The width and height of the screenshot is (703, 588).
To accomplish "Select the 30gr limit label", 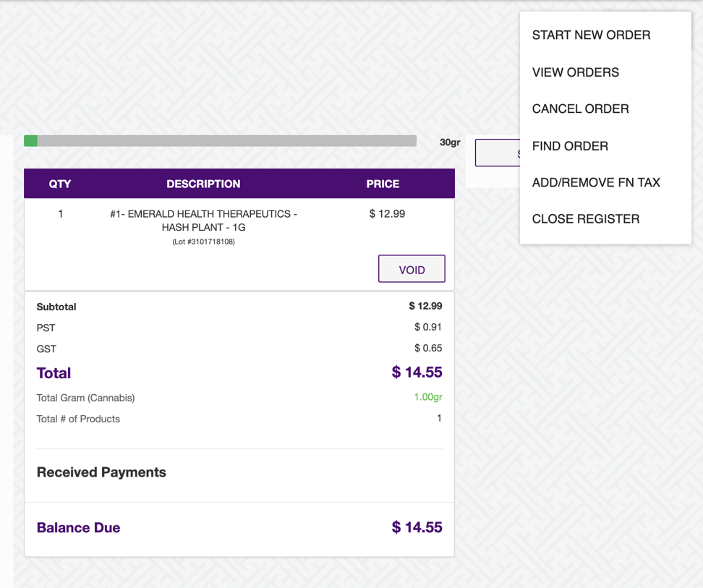I will click(x=451, y=142).
